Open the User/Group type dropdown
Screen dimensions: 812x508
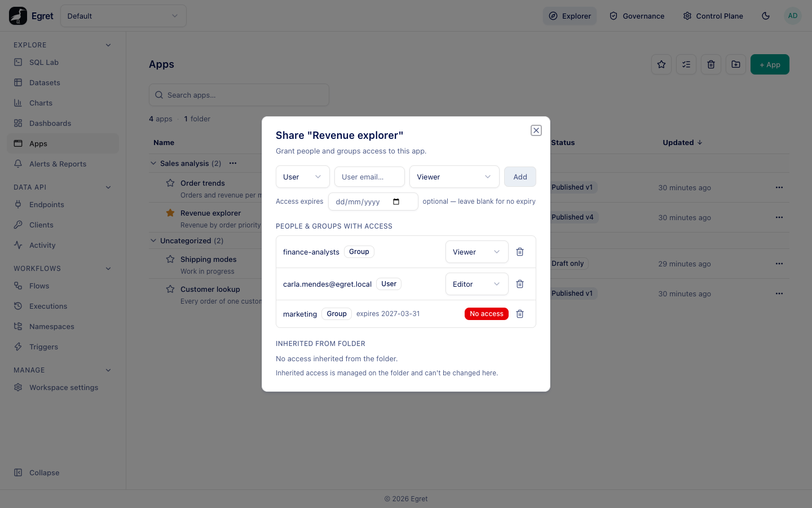pyautogui.click(x=303, y=177)
